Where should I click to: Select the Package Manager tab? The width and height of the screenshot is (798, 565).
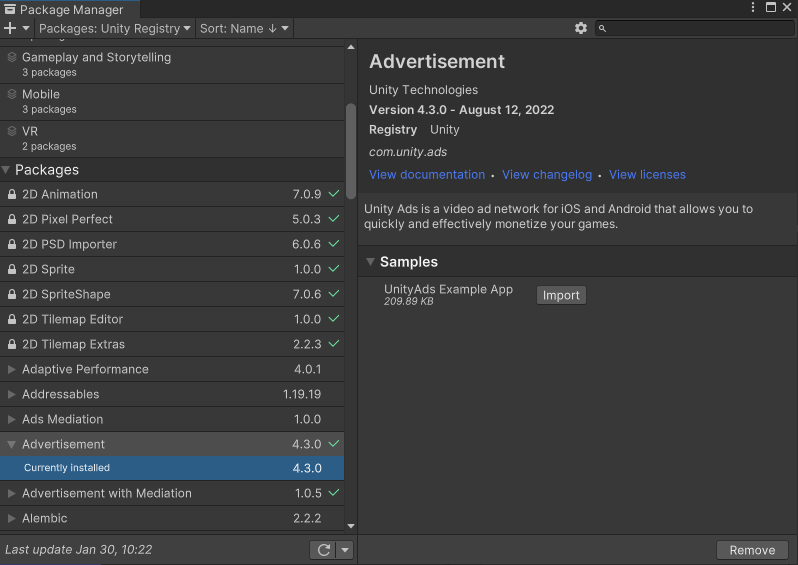pos(70,9)
